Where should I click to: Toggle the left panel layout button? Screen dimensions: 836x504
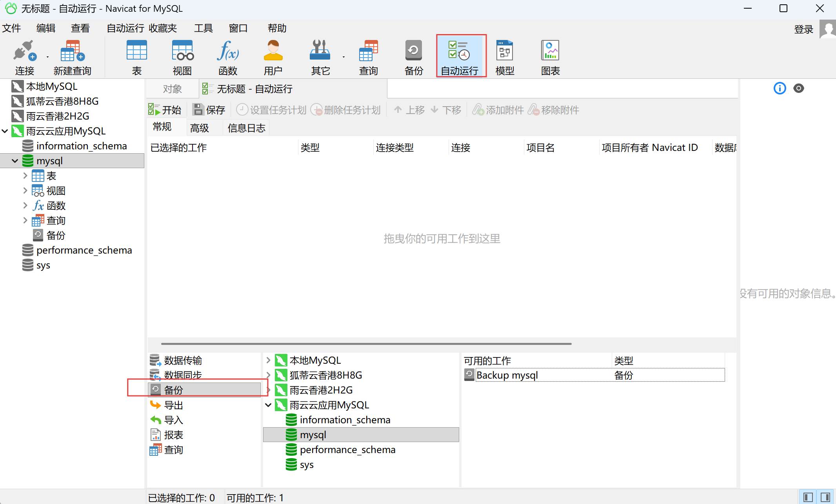pyautogui.click(x=808, y=497)
